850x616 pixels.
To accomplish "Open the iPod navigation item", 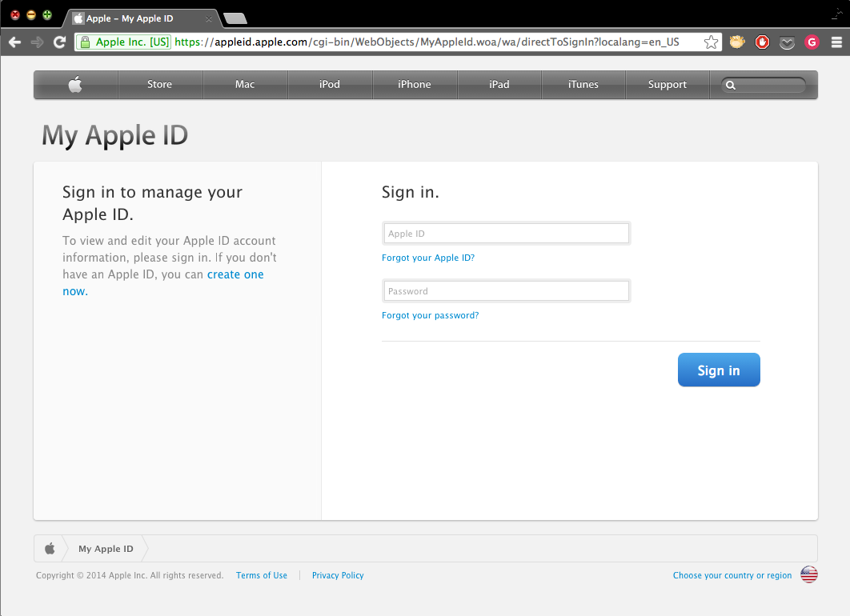I will [330, 85].
